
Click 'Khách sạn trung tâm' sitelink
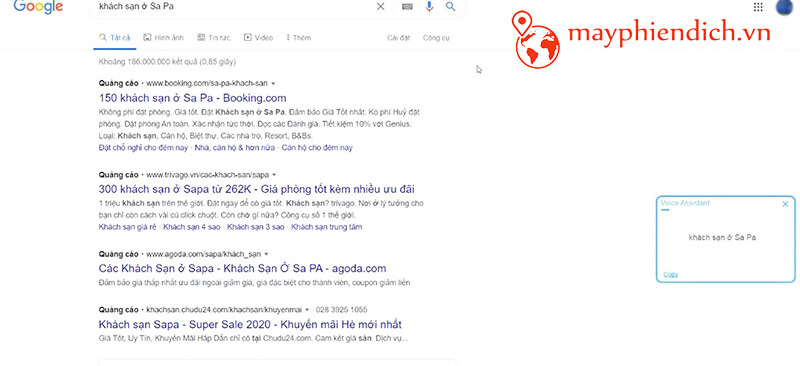click(327, 227)
